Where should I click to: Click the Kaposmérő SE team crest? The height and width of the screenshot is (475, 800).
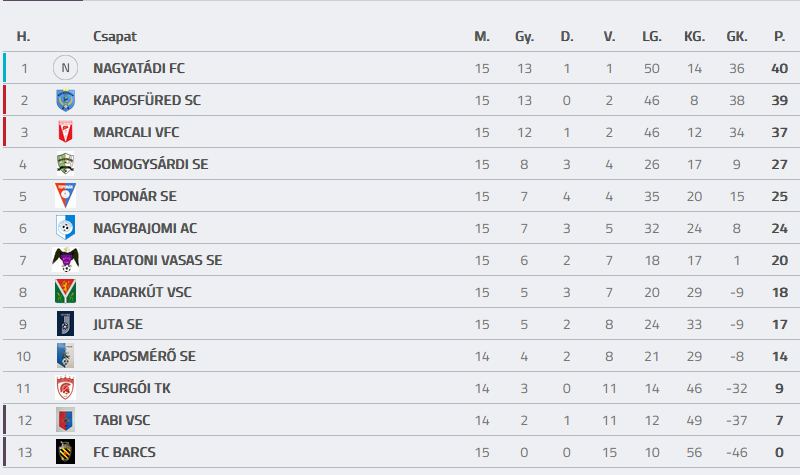coord(65,356)
